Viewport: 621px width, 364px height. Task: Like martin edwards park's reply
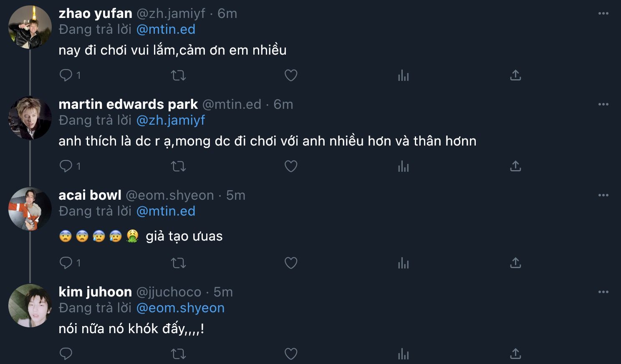point(291,166)
